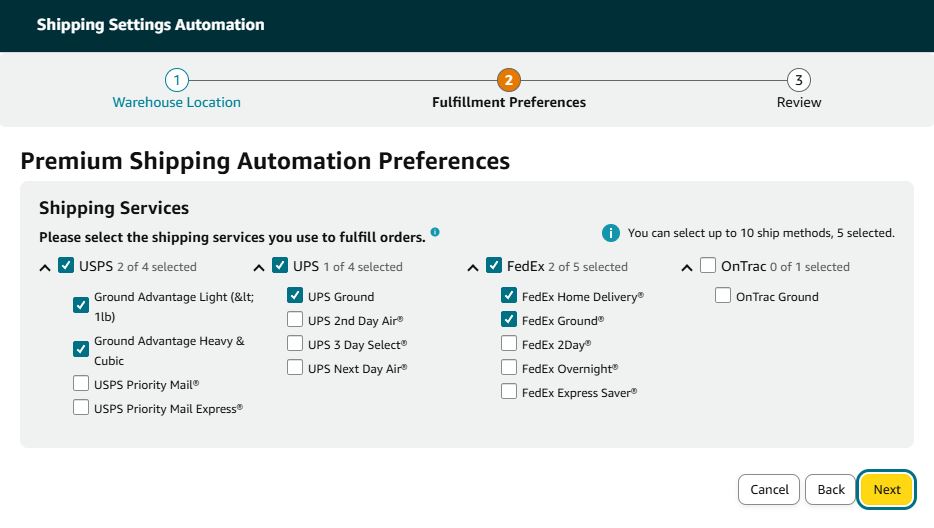Click the orange step 2 circle
The height and width of the screenshot is (528, 934).
(x=509, y=80)
